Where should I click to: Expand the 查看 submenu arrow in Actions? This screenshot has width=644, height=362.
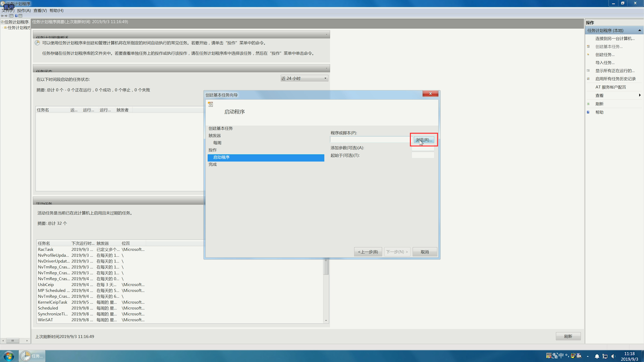[640, 96]
